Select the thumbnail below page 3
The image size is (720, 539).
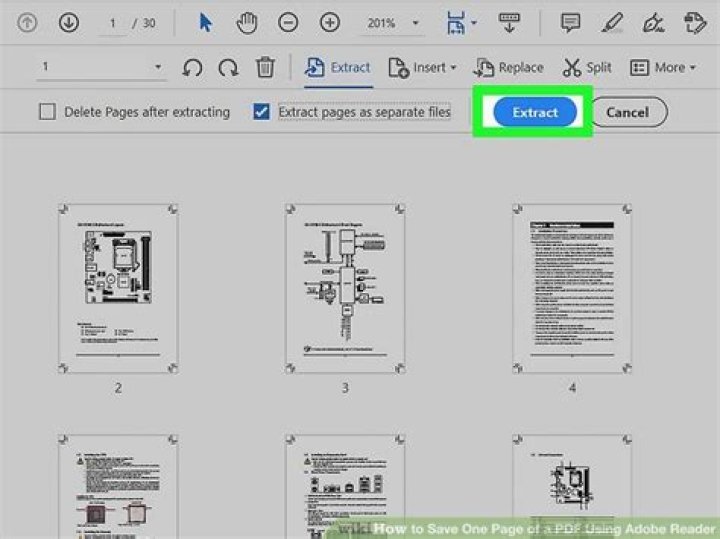pos(345,487)
